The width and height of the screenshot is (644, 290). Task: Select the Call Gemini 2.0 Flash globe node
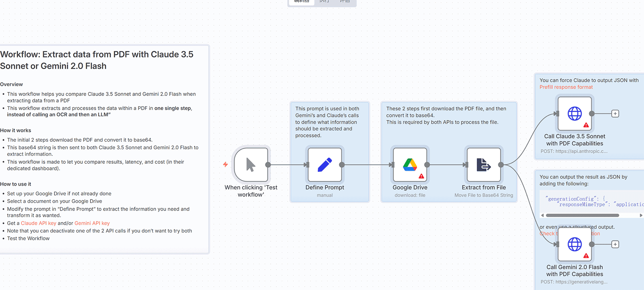(575, 244)
